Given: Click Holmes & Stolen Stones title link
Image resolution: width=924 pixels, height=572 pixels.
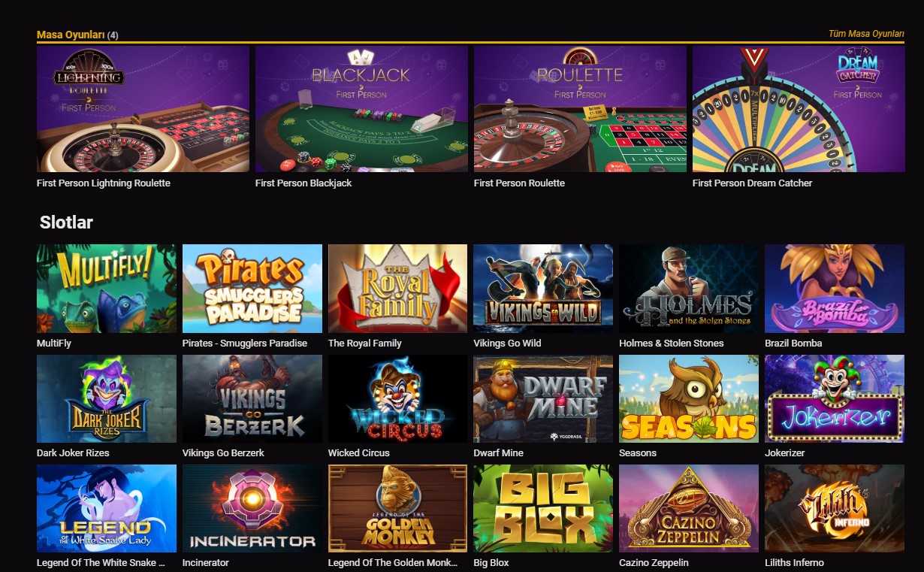Looking at the screenshot, I should (672, 343).
